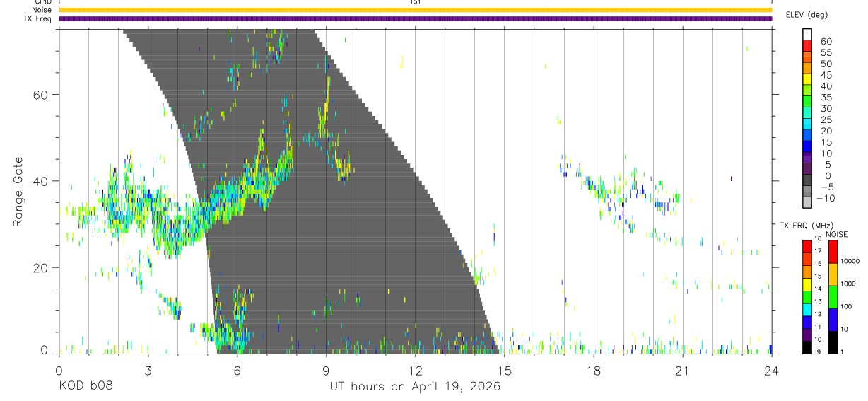
Task: Click the ELEV colorbar value '55'
Action: pos(826,53)
